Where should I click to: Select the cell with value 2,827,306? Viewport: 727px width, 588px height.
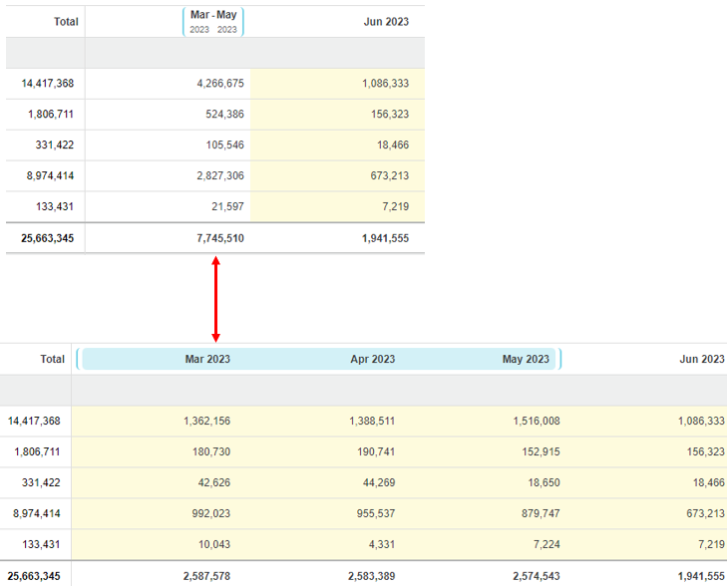point(219,176)
